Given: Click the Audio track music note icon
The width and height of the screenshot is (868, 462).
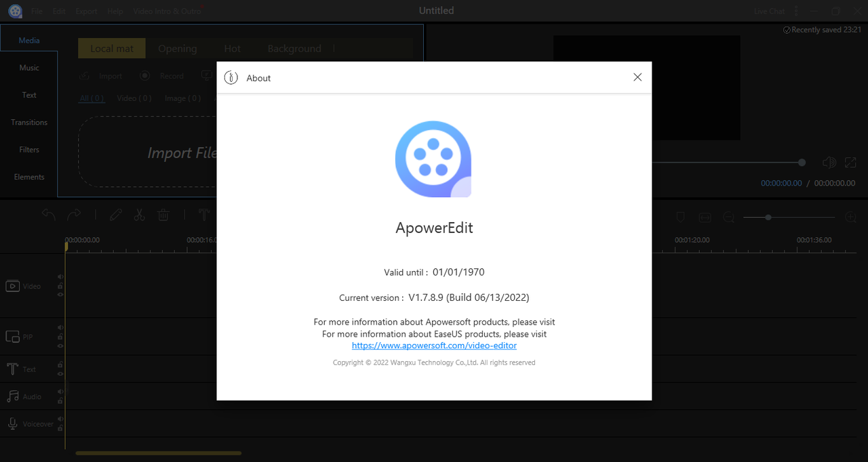Looking at the screenshot, I should 12,396.
